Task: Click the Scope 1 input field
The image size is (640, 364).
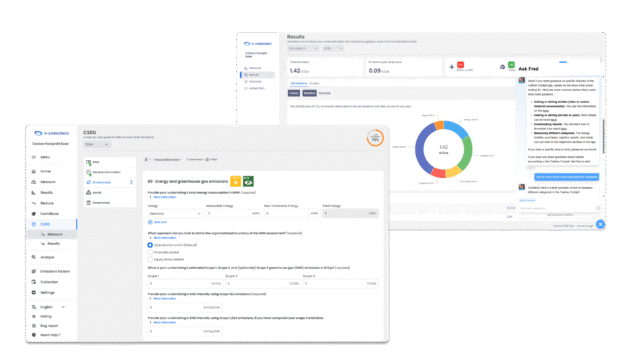Action: [185, 284]
